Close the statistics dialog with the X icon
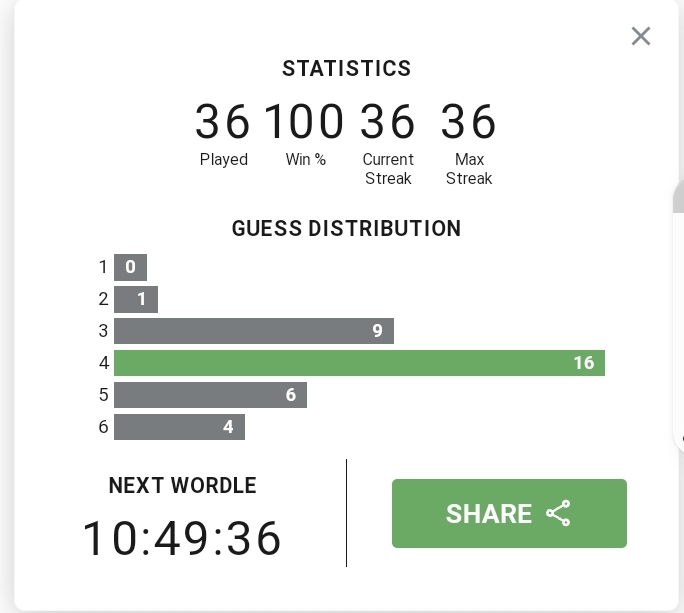This screenshot has height=613, width=684. [x=641, y=36]
